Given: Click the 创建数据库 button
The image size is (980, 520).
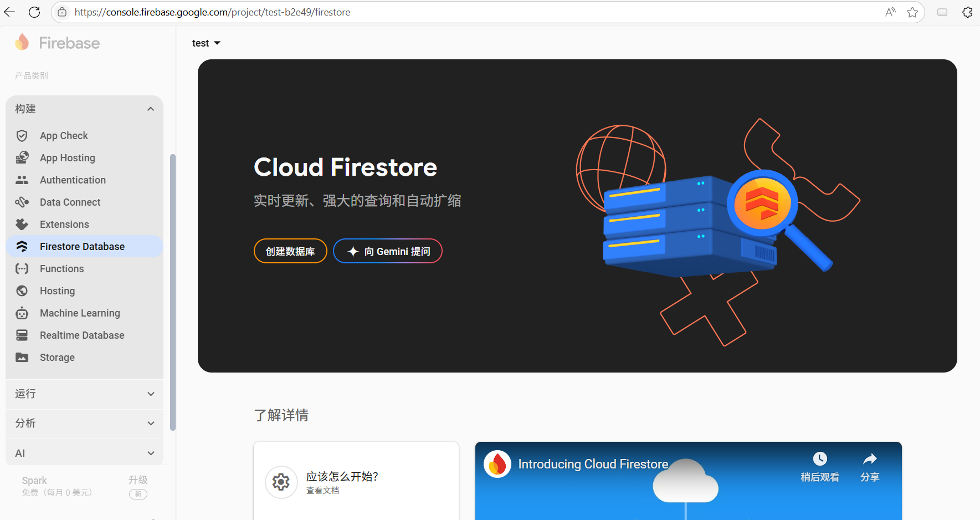Looking at the screenshot, I should (290, 251).
